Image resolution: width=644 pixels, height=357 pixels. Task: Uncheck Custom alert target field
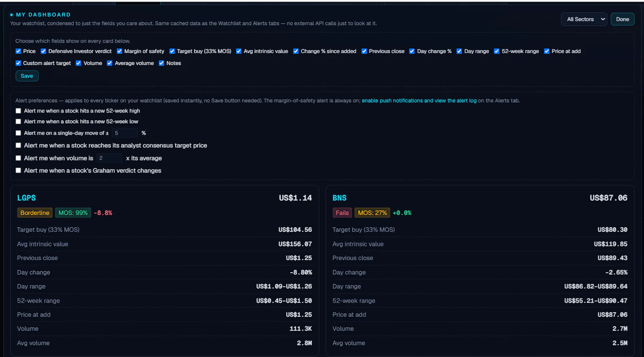click(18, 63)
